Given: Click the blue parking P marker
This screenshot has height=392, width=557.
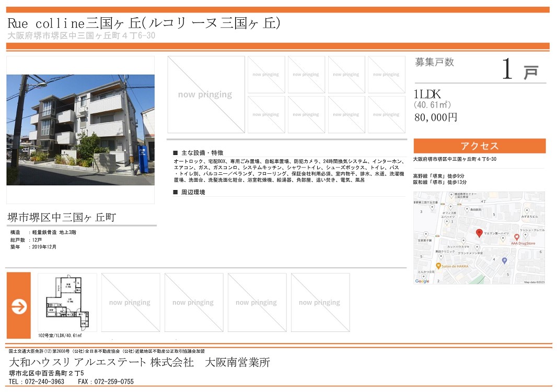Looking at the screenshot, I should [x=504, y=261].
